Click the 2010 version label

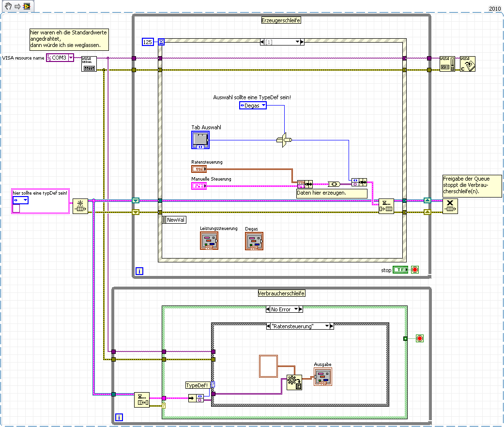point(495,9)
